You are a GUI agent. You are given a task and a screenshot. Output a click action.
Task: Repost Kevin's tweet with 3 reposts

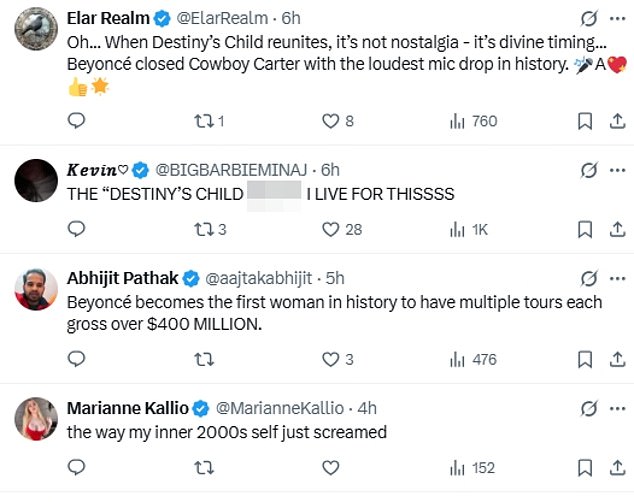210,229
